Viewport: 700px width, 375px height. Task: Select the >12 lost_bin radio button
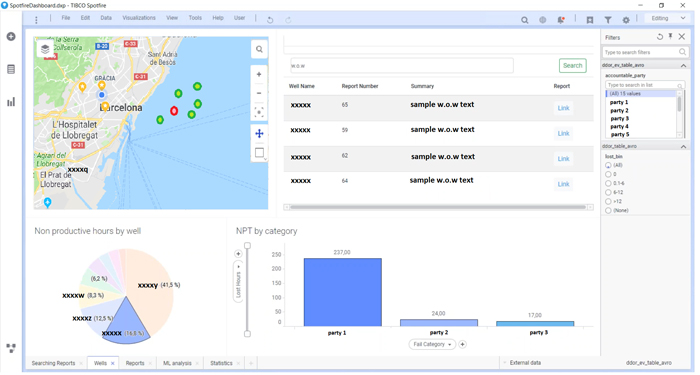pos(608,201)
